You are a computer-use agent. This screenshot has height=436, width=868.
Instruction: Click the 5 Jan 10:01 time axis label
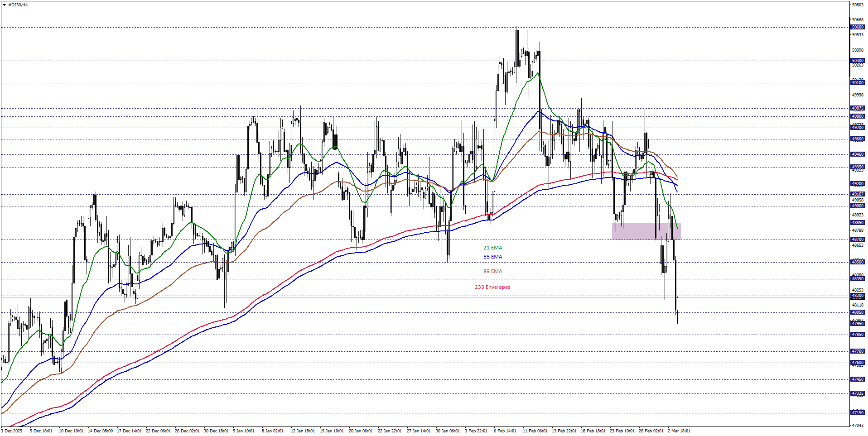(x=244, y=431)
